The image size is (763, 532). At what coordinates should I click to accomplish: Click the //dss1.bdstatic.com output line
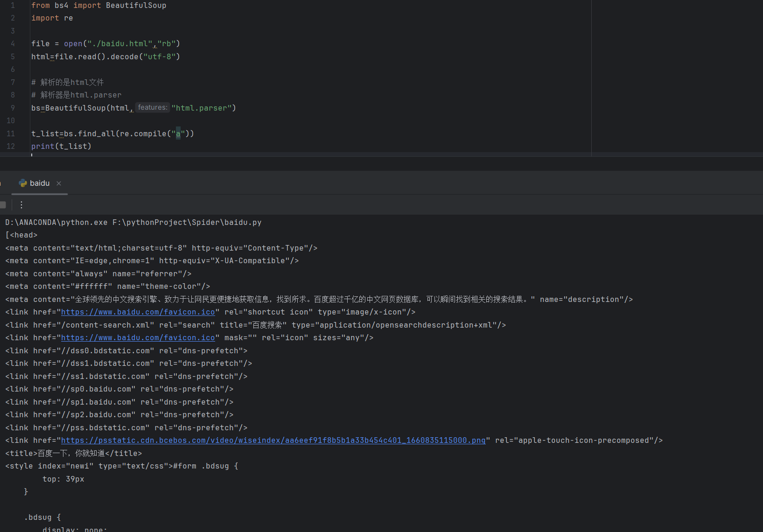[129, 364]
